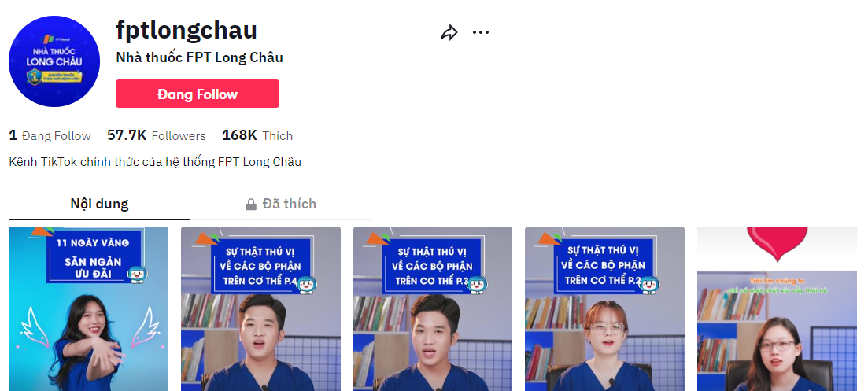Click the share arrow icon

tap(449, 32)
